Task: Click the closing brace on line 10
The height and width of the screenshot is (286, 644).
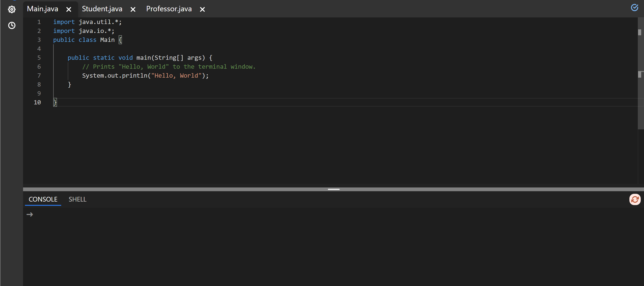Action: [x=55, y=102]
